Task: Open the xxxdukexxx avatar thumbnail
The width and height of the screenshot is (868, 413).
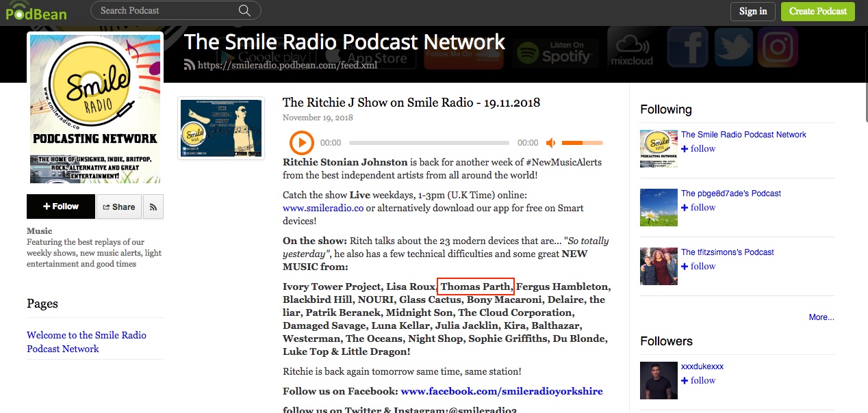Action: pos(659,380)
